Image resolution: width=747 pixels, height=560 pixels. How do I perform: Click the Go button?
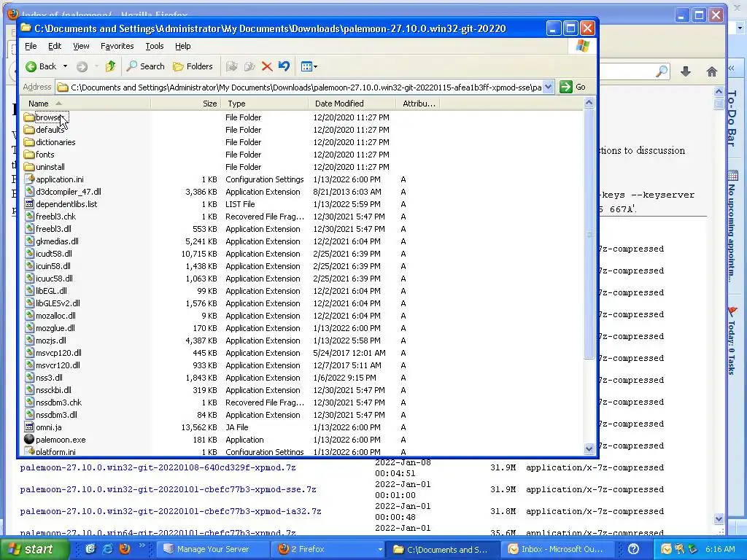click(x=573, y=87)
